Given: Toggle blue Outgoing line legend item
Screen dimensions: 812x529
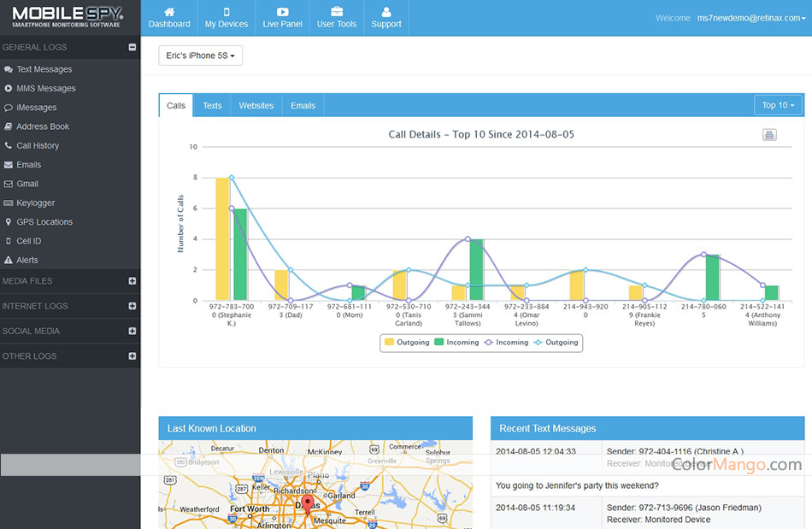Looking at the screenshot, I should [556, 342].
